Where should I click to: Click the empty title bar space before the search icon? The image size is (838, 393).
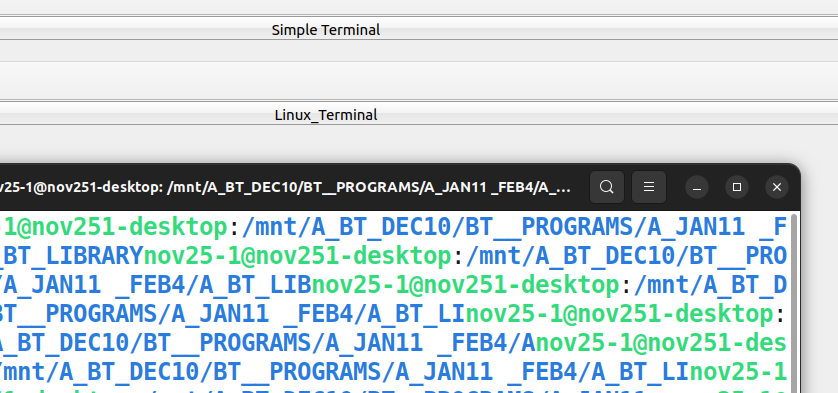pos(580,187)
